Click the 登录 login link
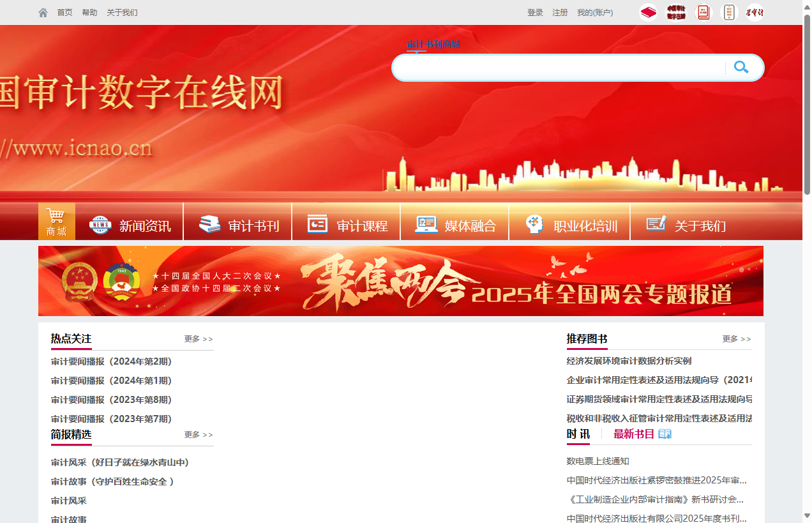 pyautogui.click(x=535, y=12)
